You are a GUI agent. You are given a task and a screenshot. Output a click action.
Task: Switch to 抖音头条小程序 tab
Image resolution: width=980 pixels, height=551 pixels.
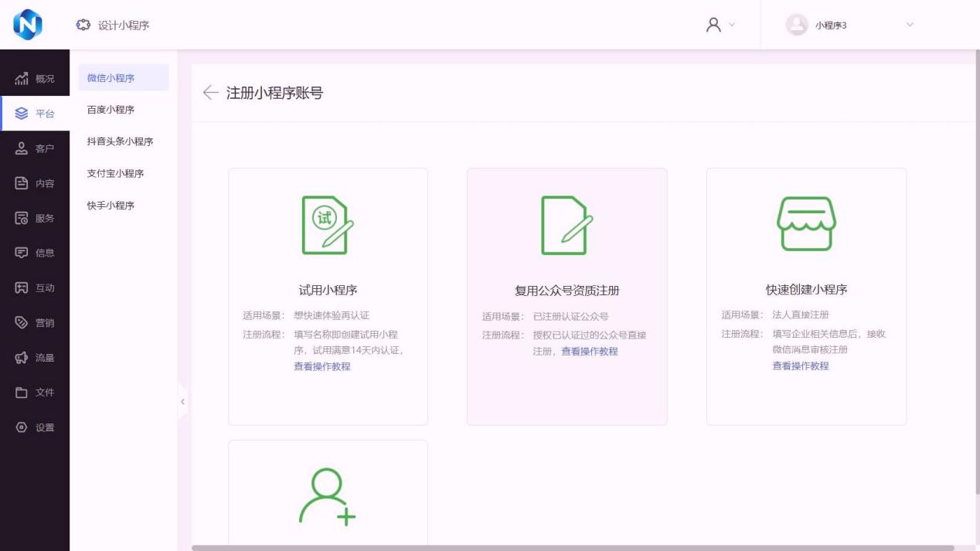pos(120,141)
